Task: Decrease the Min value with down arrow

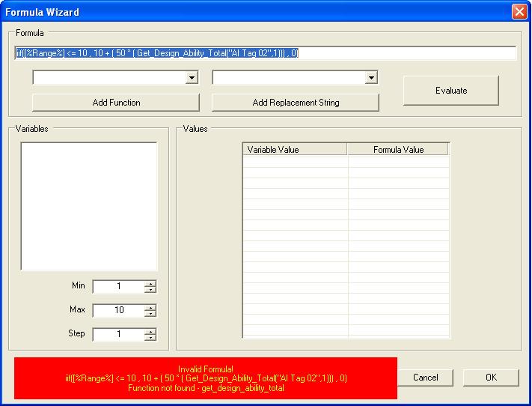Action: [150, 290]
